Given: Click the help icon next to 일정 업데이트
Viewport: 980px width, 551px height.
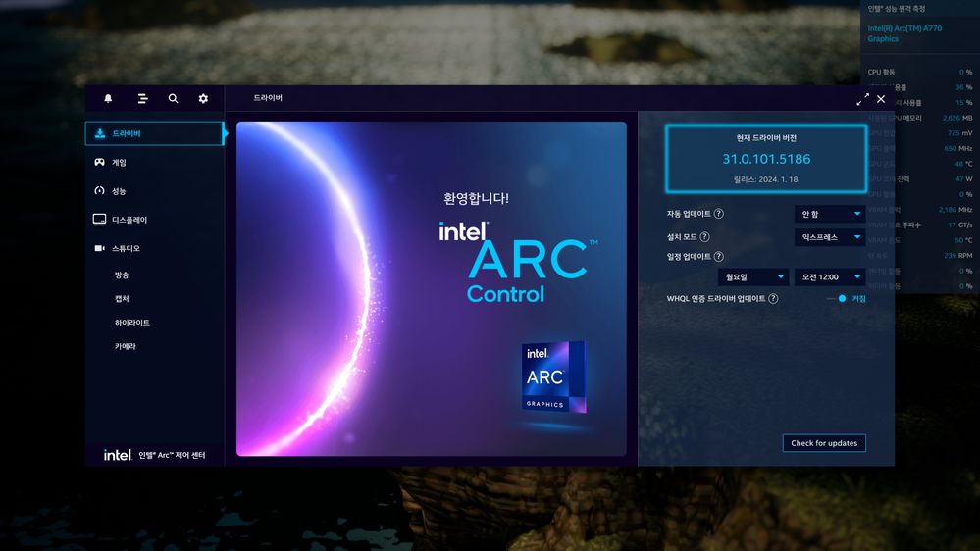Looking at the screenshot, I should point(719,257).
